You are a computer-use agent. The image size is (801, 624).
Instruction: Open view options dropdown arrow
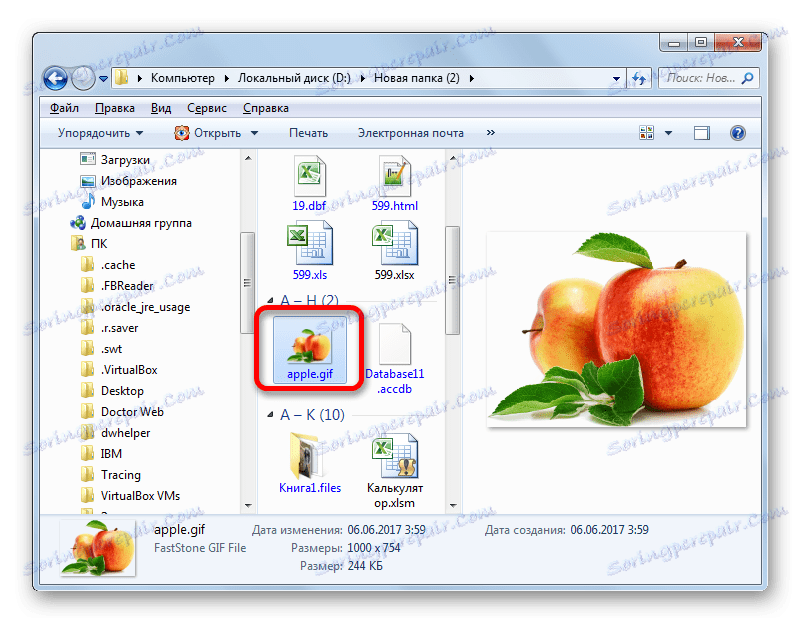(x=668, y=133)
